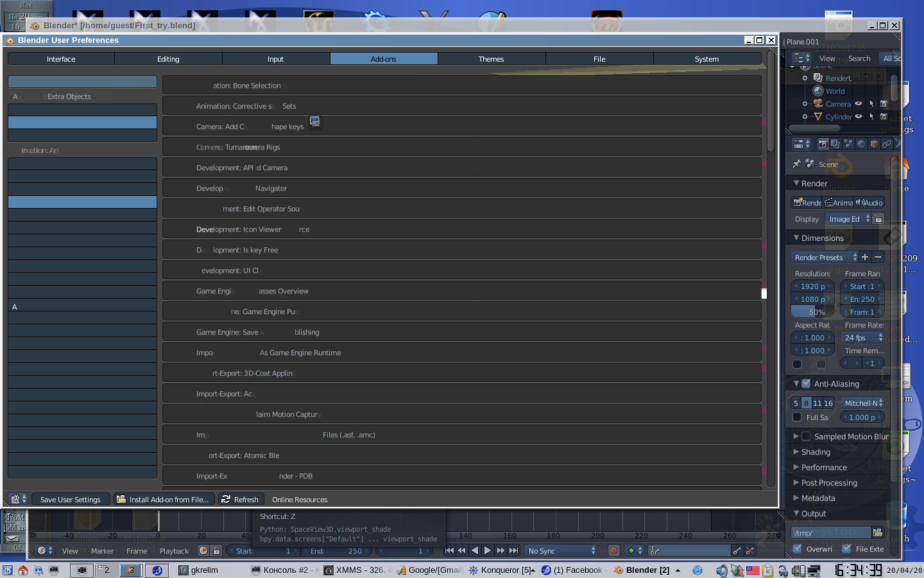Viewport: 924px width, 578px height.
Task: Browse output folder with /tmp/ folder icon
Action: point(878,532)
